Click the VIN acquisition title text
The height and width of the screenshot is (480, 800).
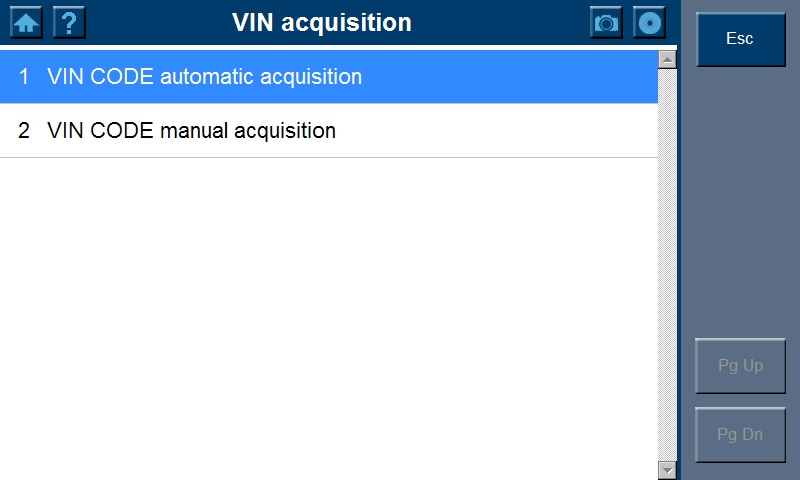pyautogui.click(x=321, y=22)
